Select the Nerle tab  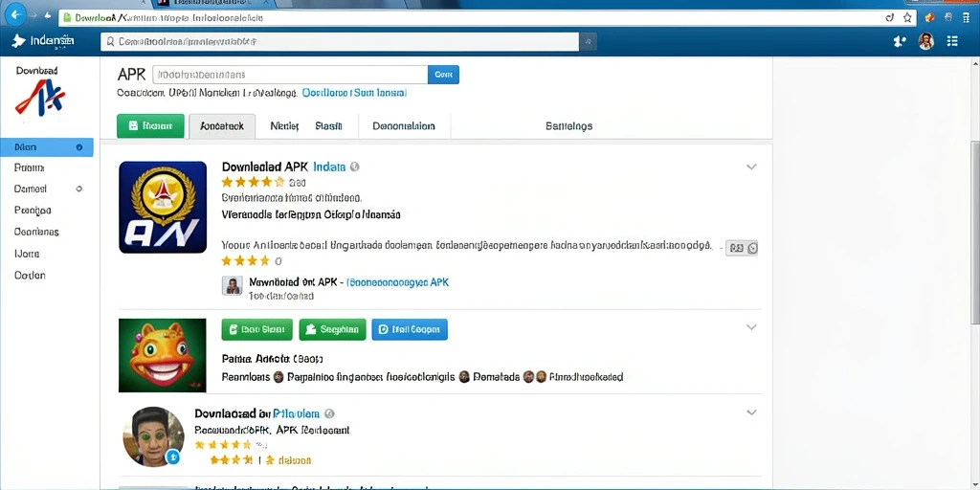pyautogui.click(x=284, y=125)
